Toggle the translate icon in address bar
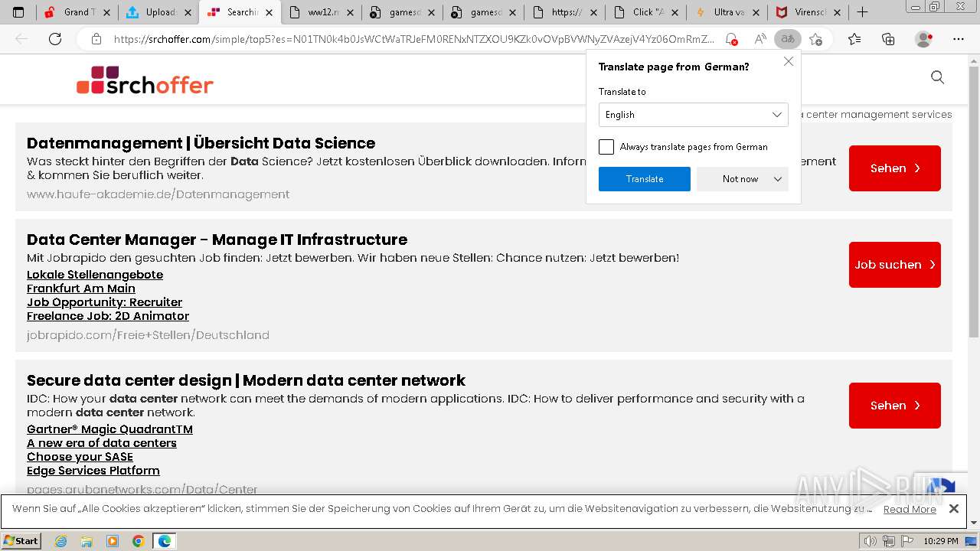 [x=788, y=39]
